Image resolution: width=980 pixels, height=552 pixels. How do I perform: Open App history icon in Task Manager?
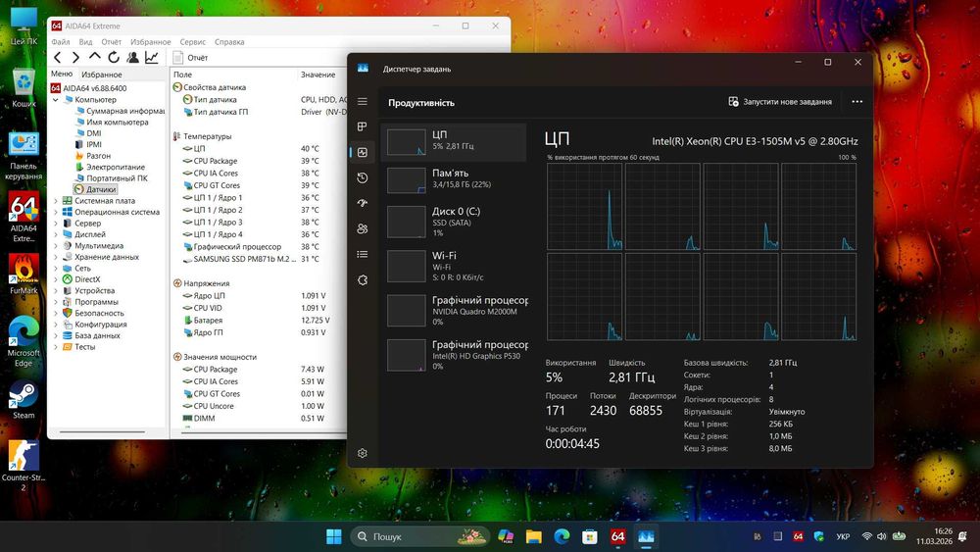coord(363,178)
